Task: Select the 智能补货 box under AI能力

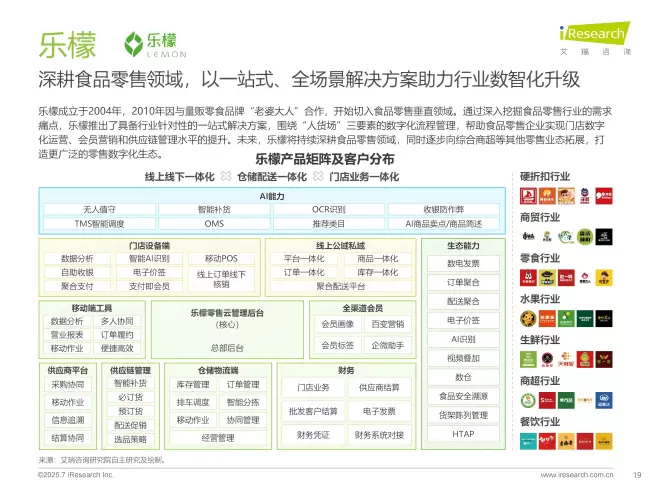Action: coord(214,209)
